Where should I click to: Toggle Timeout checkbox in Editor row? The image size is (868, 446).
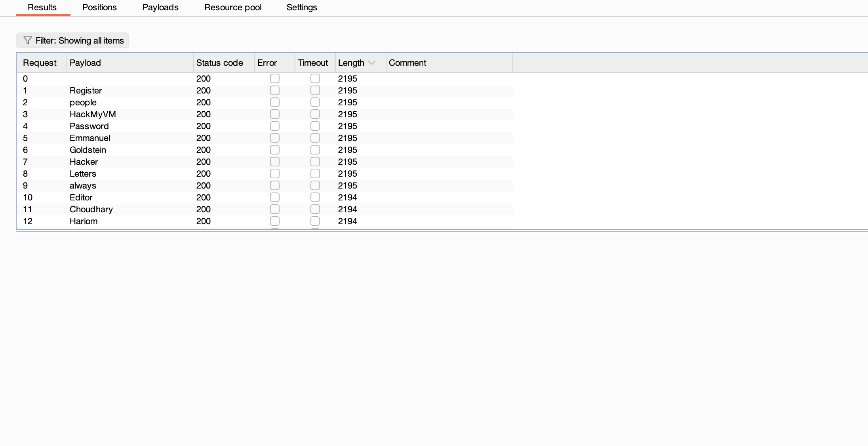point(315,197)
